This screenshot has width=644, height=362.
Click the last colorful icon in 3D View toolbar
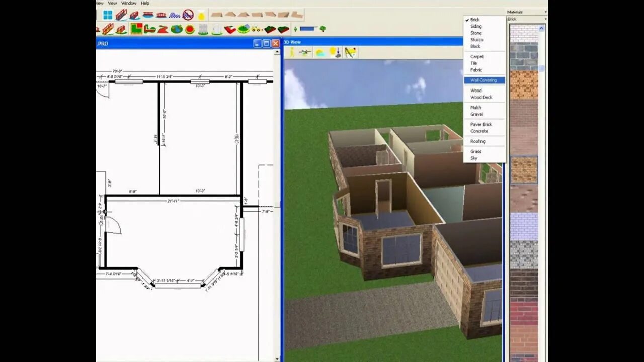tap(351, 52)
